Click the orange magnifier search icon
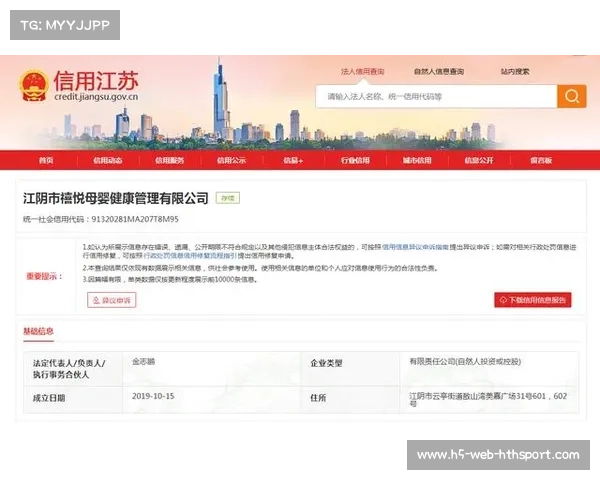Screen dimensions: 600x480 [571, 96]
